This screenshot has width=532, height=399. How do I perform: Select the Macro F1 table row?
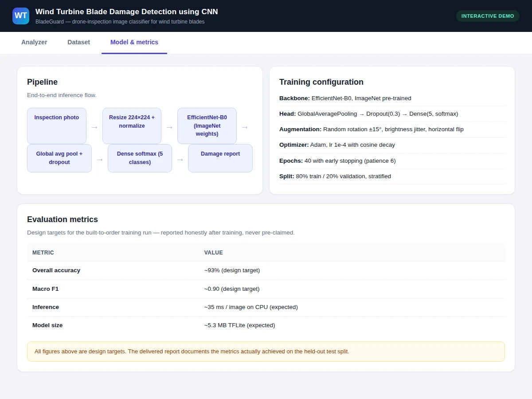266,289
